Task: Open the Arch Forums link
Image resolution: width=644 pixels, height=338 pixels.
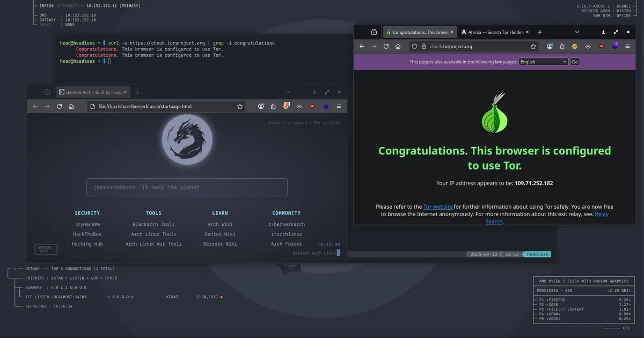Action: pos(287,244)
